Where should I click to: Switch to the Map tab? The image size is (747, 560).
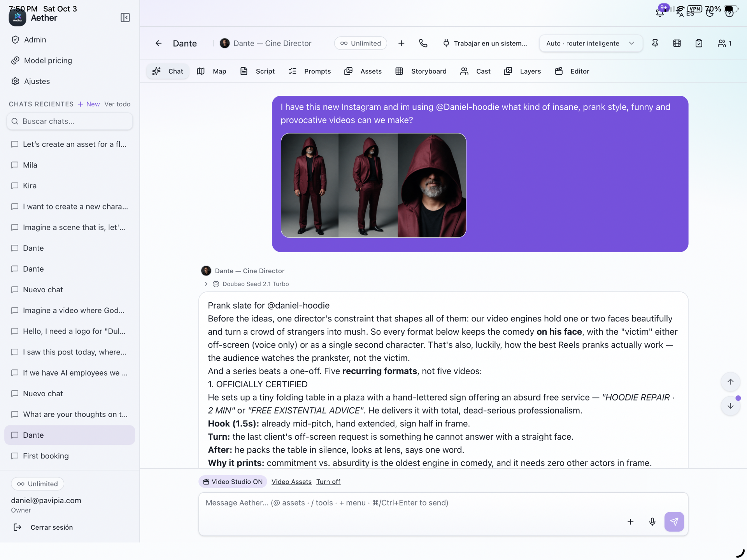click(x=212, y=71)
